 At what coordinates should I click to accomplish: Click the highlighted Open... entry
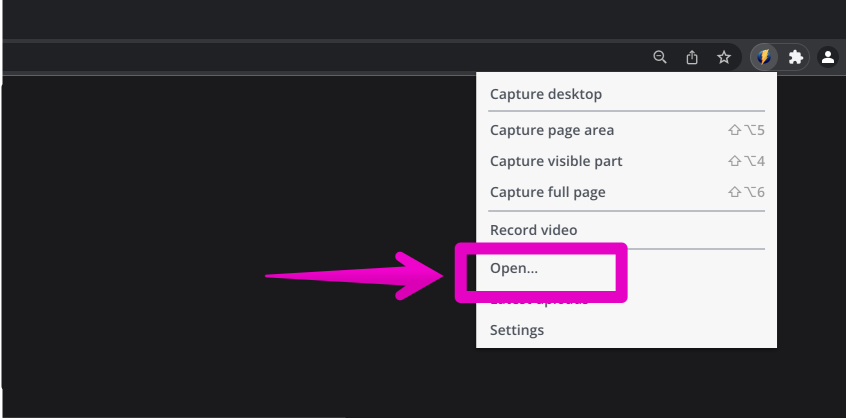[x=515, y=268]
